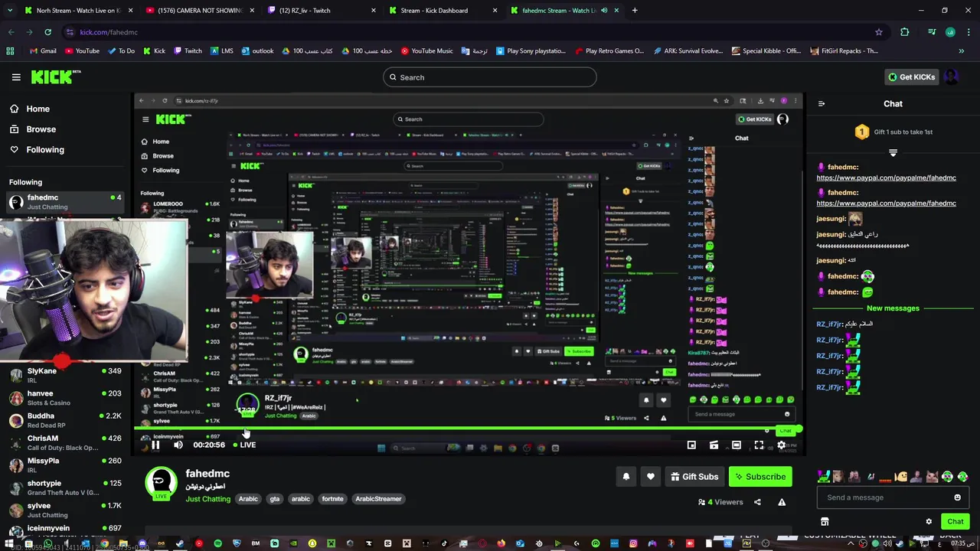Open a new browser tab
Viewport: 980px width, 551px height.
coord(635,11)
